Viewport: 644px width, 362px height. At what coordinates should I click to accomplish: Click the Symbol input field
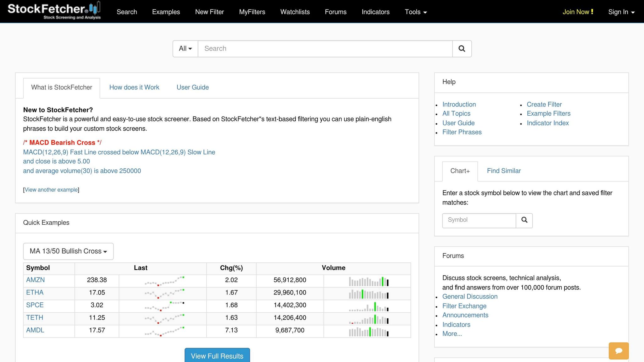[x=479, y=220]
